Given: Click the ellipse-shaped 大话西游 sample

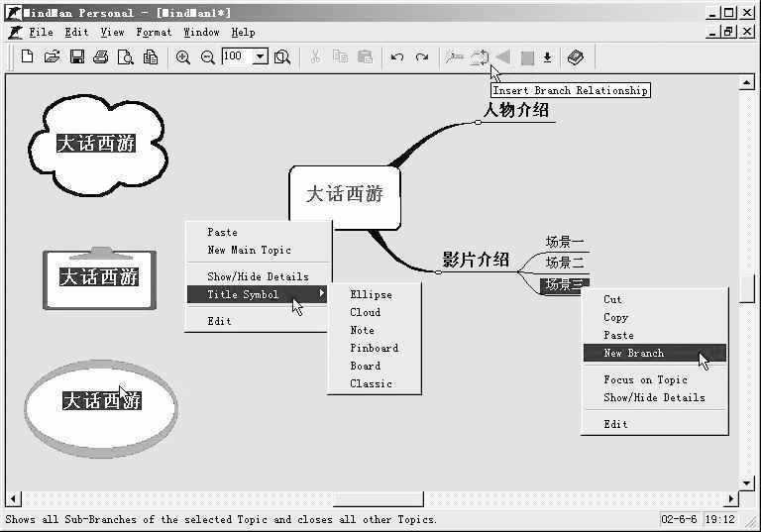Looking at the screenshot, I should click(101, 407).
